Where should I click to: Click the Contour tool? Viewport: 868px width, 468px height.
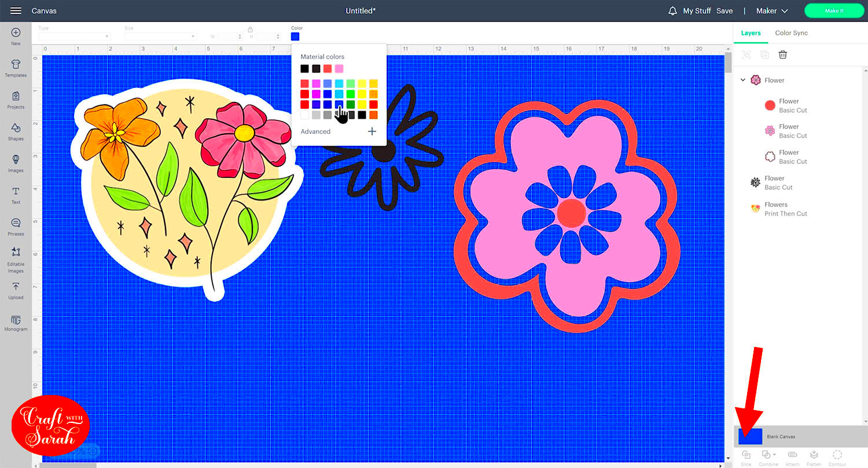point(837,458)
